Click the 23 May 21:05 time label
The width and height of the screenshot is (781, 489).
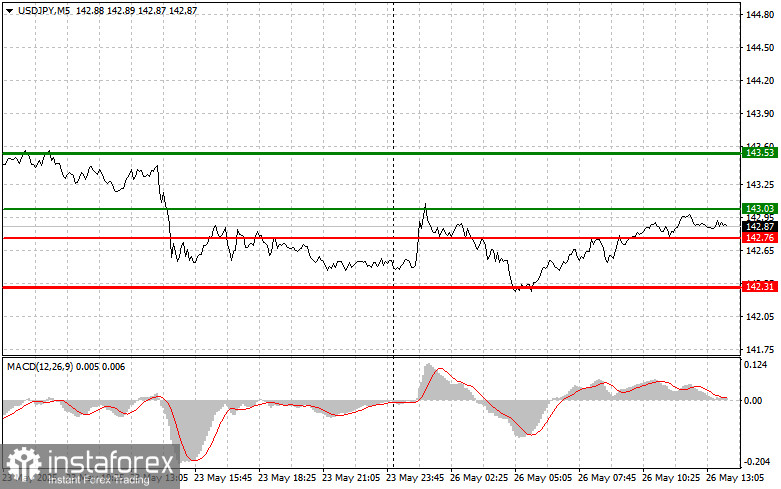tap(351, 478)
